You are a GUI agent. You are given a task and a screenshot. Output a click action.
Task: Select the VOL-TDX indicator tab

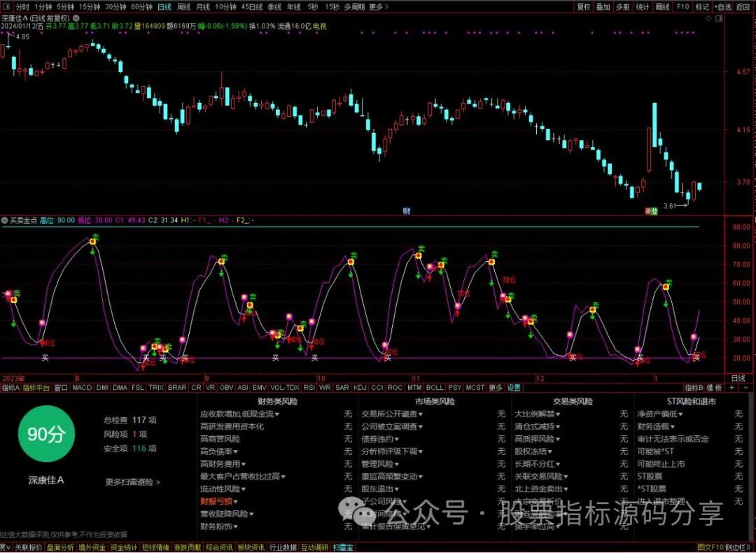pos(284,388)
